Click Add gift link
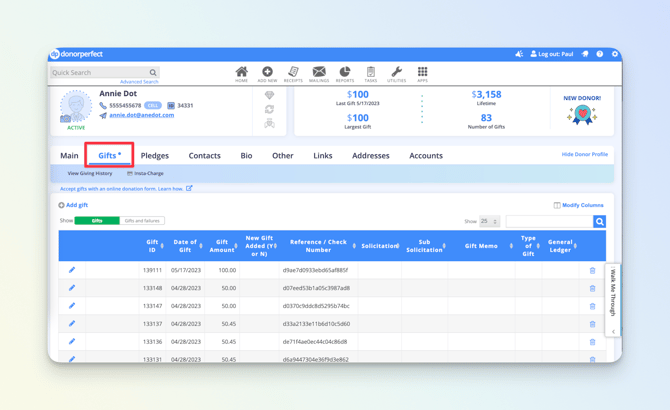Image resolution: width=670 pixels, height=410 pixels. pyautogui.click(x=73, y=205)
